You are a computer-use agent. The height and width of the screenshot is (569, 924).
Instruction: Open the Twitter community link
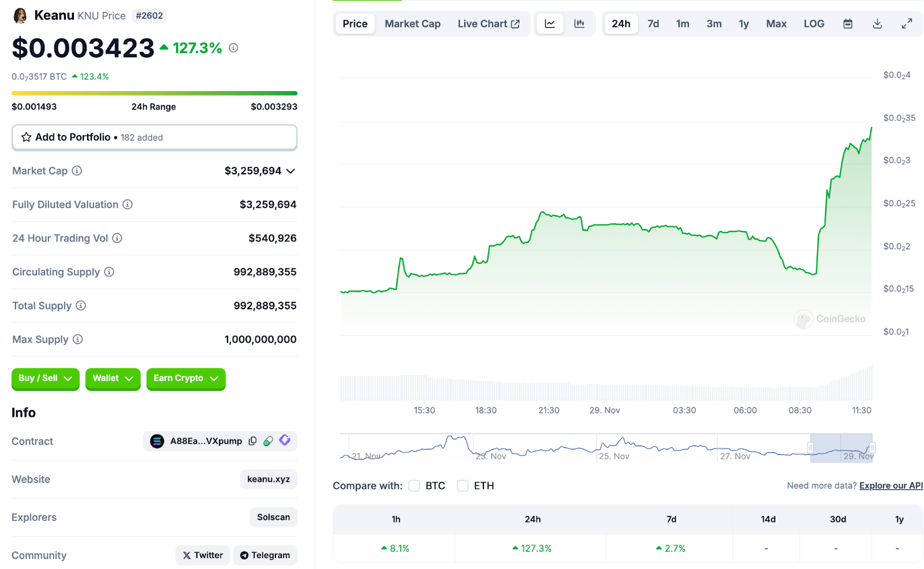pyautogui.click(x=203, y=555)
